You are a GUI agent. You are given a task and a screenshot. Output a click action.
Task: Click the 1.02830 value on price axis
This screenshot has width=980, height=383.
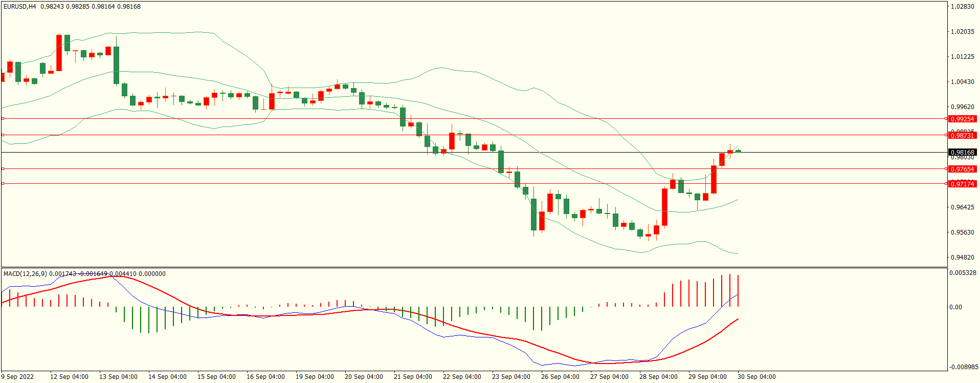click(962, 7)
